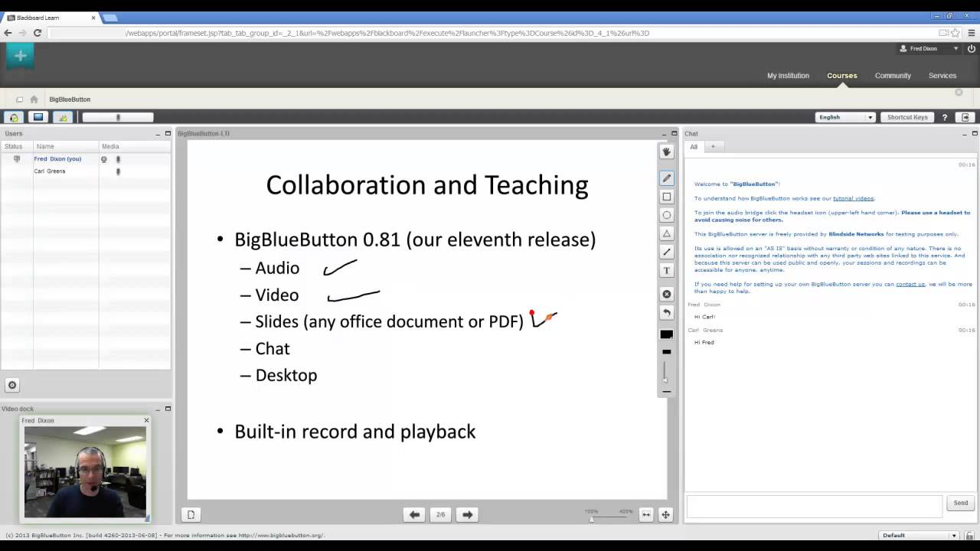Mute Carl Greens' microphone
The image size is (980, 551).
pyautogui.click(x=118, y=171)
